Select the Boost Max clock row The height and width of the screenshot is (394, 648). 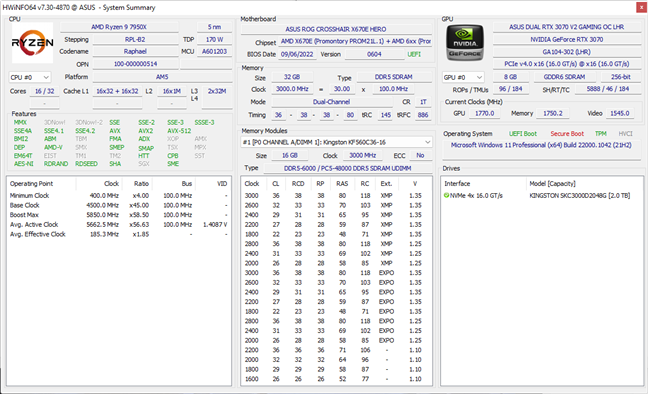click(119, 215)
